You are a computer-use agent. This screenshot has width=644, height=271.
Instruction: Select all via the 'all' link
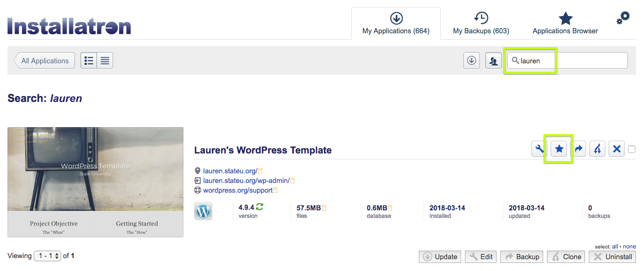(615, 246)
